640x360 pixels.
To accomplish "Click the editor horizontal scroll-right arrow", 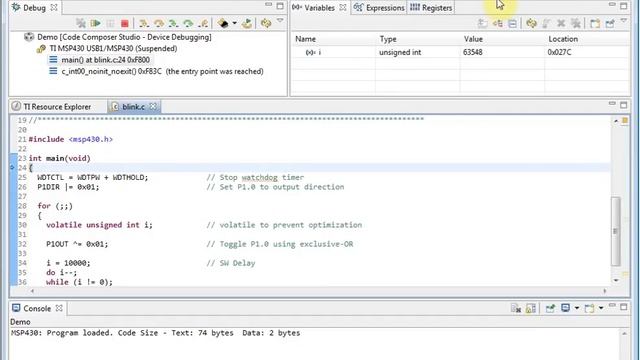I will pyautogui.click(x=604, y=291).
